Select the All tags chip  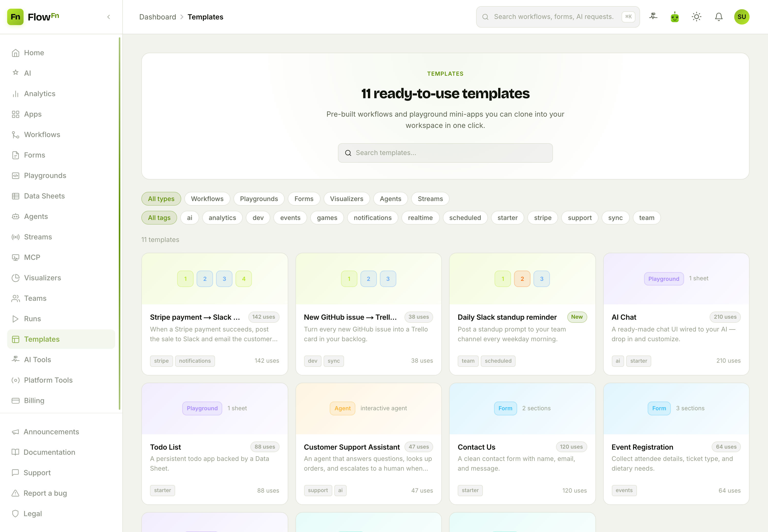tap(159, 218)
